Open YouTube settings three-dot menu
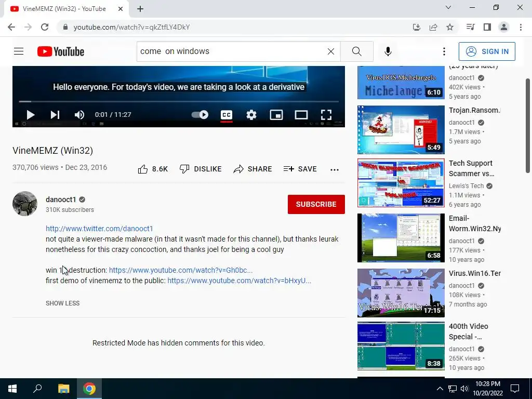 (x=444, y=51)
